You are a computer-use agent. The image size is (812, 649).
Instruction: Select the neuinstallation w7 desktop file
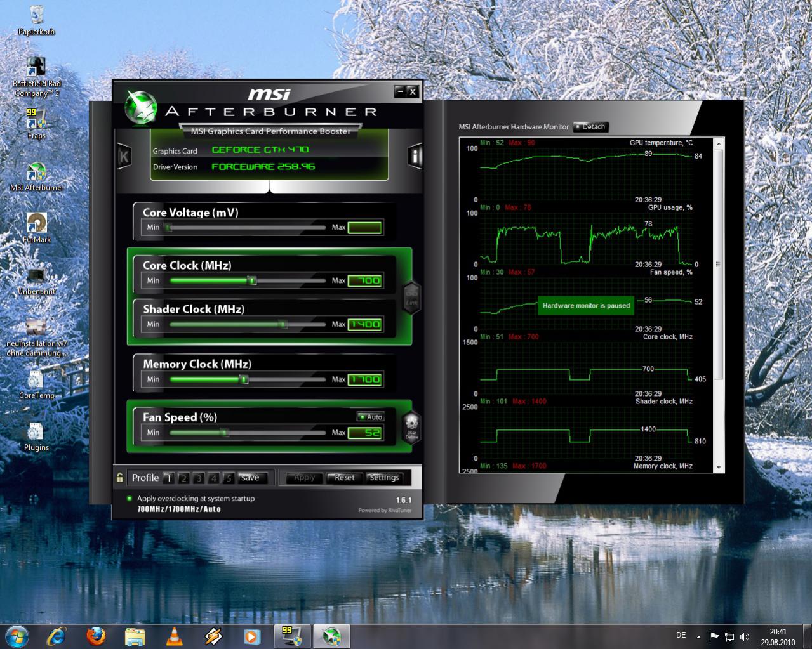point(36,338)
